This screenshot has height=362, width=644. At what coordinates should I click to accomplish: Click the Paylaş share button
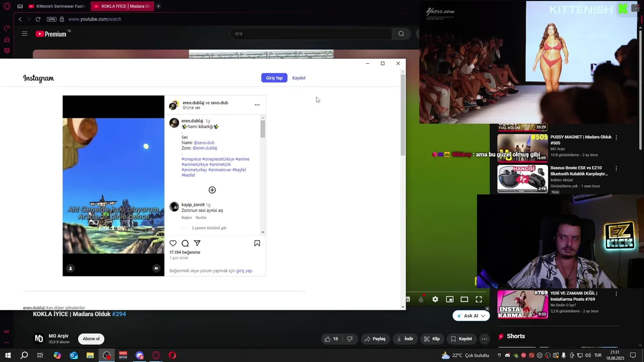coord(375,339)
